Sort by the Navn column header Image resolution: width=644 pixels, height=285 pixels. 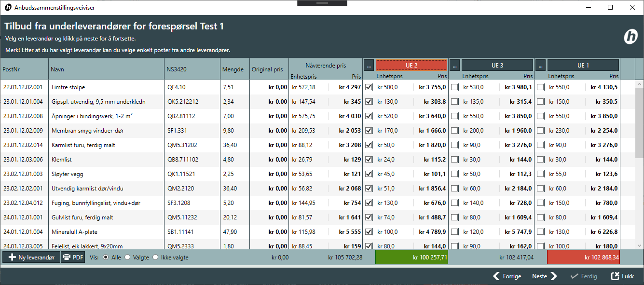[106, 69]
